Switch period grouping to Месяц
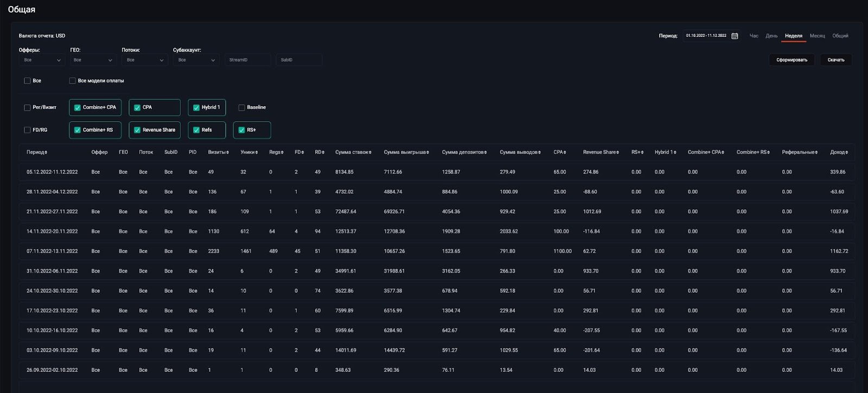This screenshot has width=868, height=393. [817, 36]
